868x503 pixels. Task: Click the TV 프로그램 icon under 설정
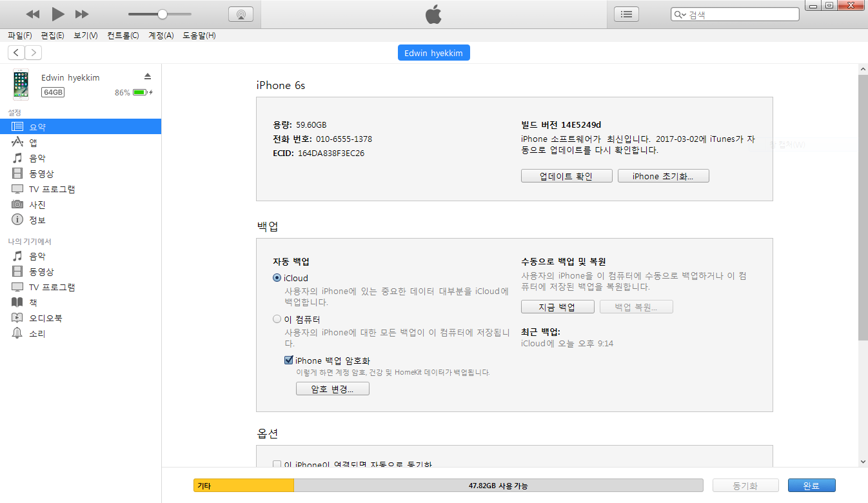point(17,189)
